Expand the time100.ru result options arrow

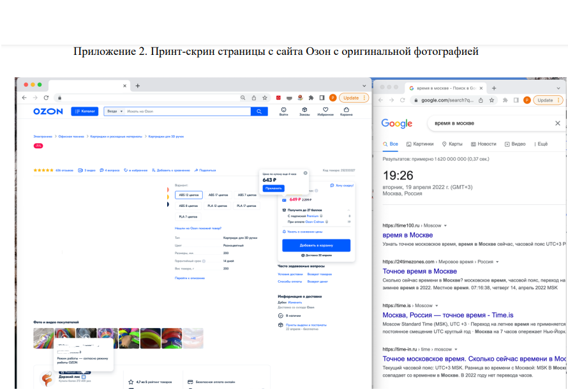coord(445,225)
